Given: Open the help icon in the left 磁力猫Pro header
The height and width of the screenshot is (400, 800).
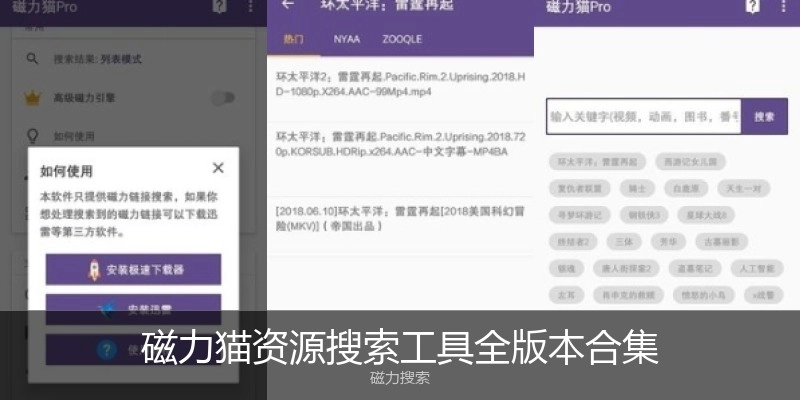Looking at the screenshot, I should (x=219, y=7).
